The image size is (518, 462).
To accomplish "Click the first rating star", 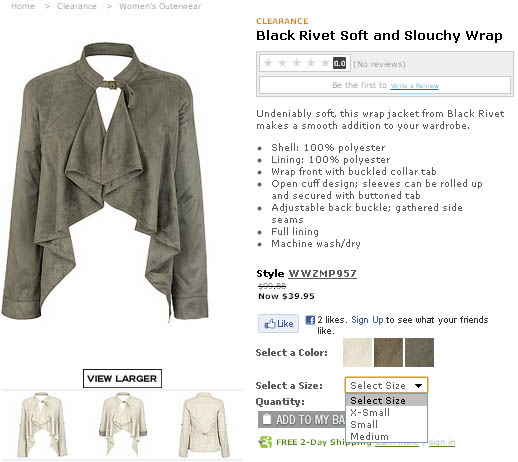I will [x=268, y=63].
